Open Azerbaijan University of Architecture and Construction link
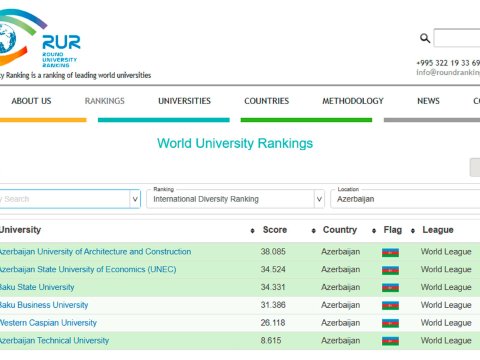This screenshot has height=360, width=480. [95, 252]
